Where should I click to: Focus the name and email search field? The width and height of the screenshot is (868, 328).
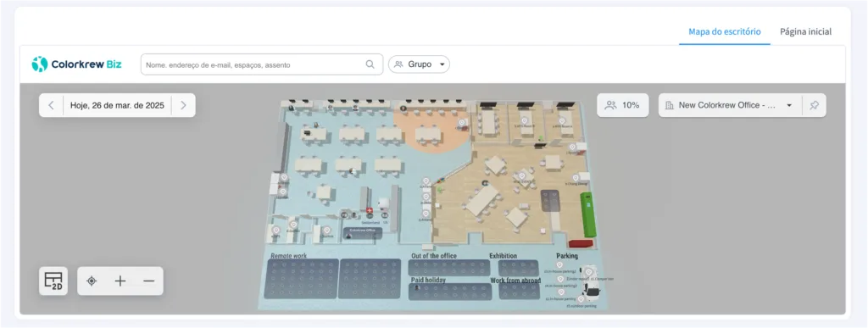coord(253,64)
